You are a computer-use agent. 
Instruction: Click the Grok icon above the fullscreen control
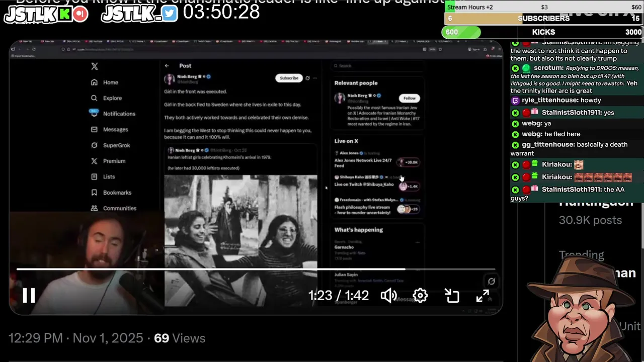coord(492,282)
